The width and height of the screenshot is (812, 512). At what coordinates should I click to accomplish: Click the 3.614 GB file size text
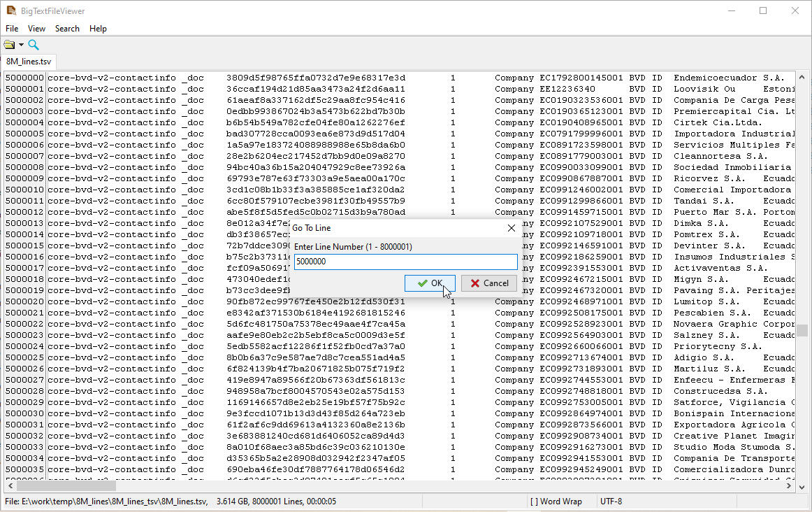(233, 501)
